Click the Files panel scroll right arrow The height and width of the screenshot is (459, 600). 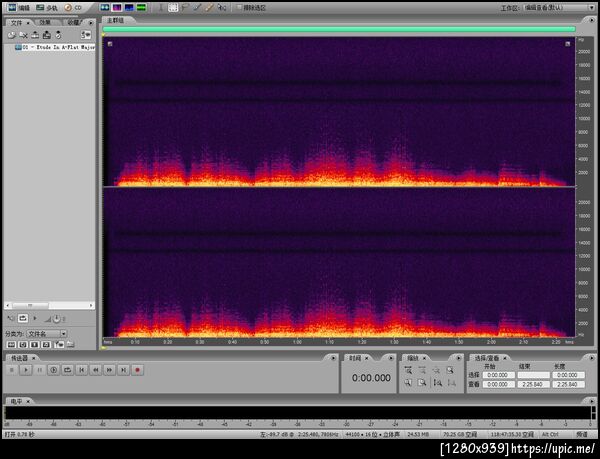[91, 305]
